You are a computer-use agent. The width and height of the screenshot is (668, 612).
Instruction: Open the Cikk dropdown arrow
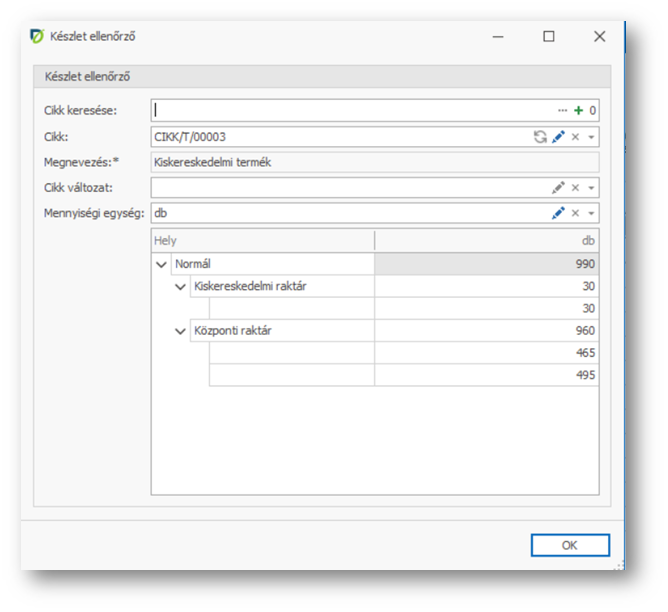pos(591,136)
